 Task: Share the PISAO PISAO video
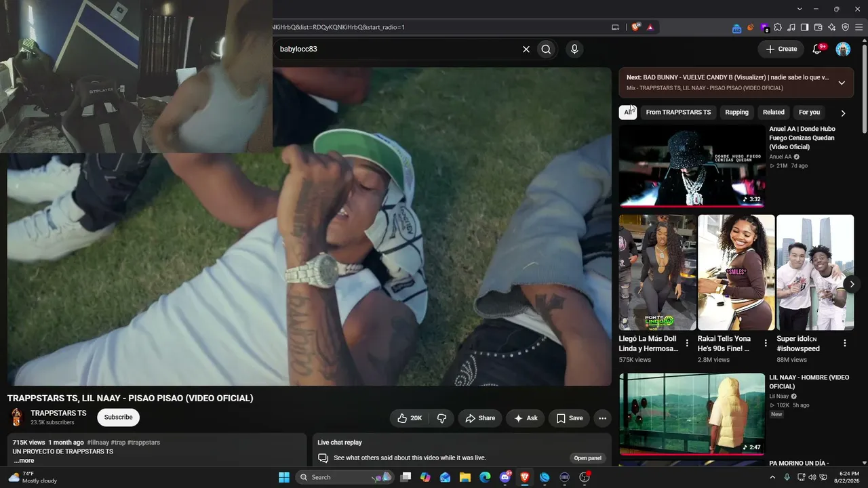[x=480, y=418]
